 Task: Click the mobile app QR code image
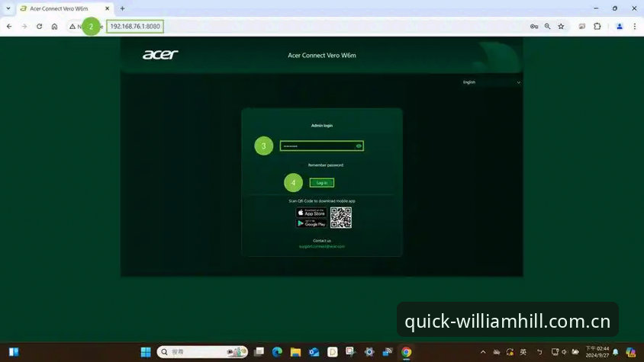pos(341,217)
